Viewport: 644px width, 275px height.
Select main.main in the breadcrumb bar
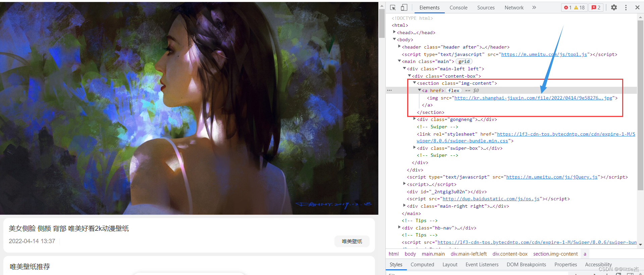click(x=433, y=254)
